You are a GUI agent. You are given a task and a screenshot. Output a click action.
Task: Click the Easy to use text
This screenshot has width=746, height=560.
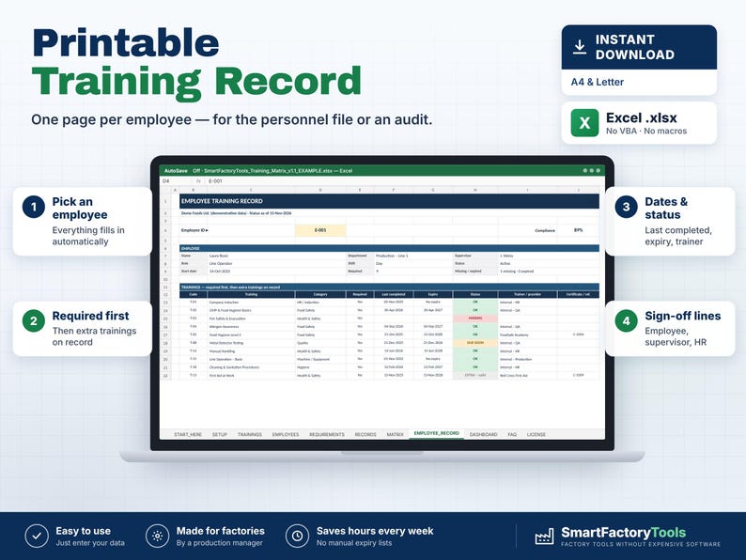point(84,531)
